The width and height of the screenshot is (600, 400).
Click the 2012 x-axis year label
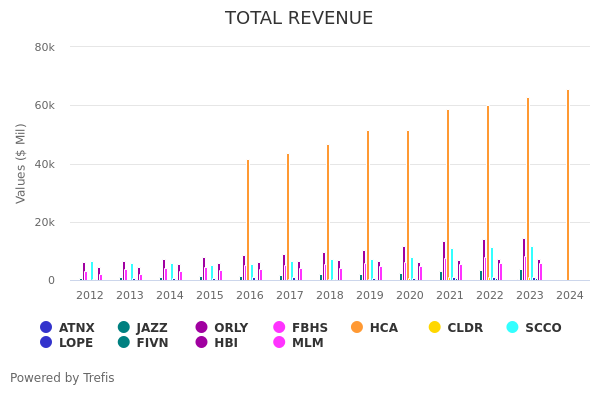click(x=90, y=295)
